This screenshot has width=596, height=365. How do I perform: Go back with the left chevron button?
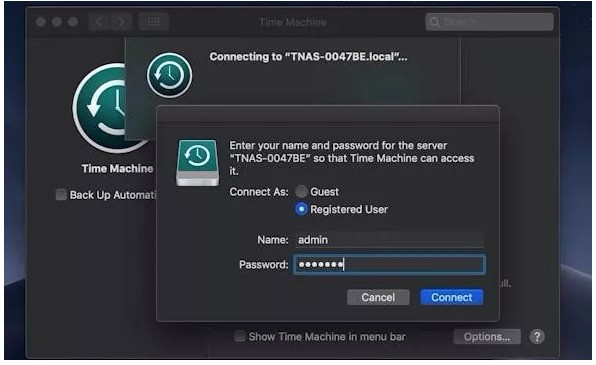99,22
